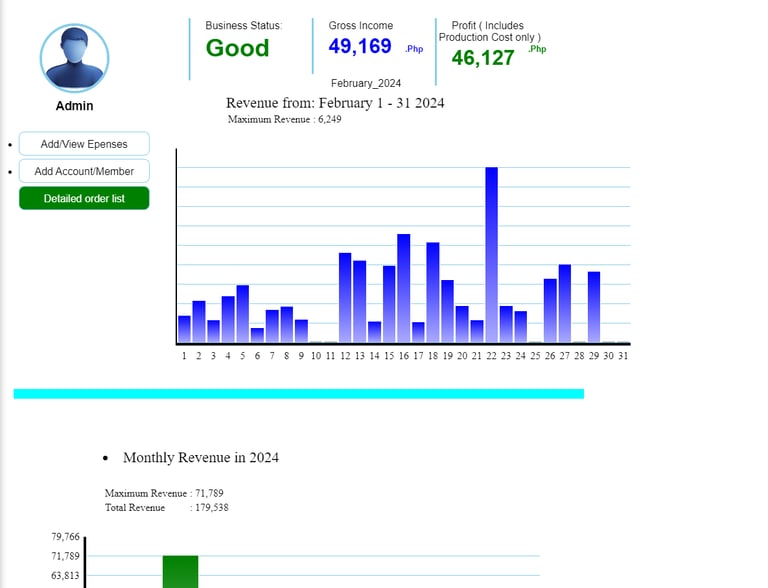Open the Detailed order list
768x588 pixels.
(84, 198)
